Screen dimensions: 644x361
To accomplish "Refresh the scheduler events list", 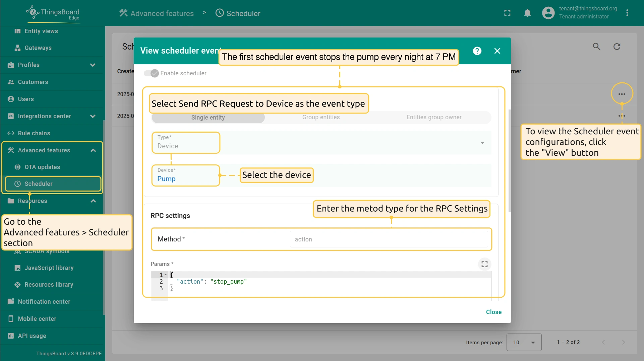I will 617,47.
